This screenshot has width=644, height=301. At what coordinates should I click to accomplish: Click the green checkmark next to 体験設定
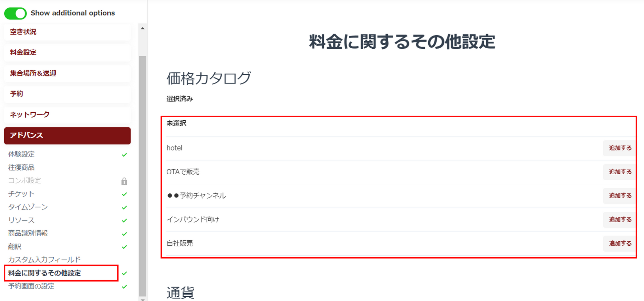tap(124, 155)
